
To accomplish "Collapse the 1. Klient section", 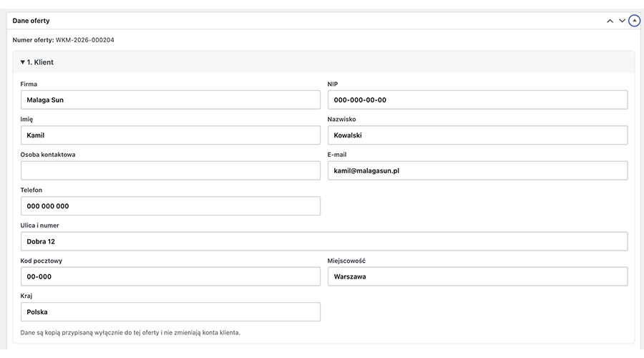I will [x=37, y=62].
